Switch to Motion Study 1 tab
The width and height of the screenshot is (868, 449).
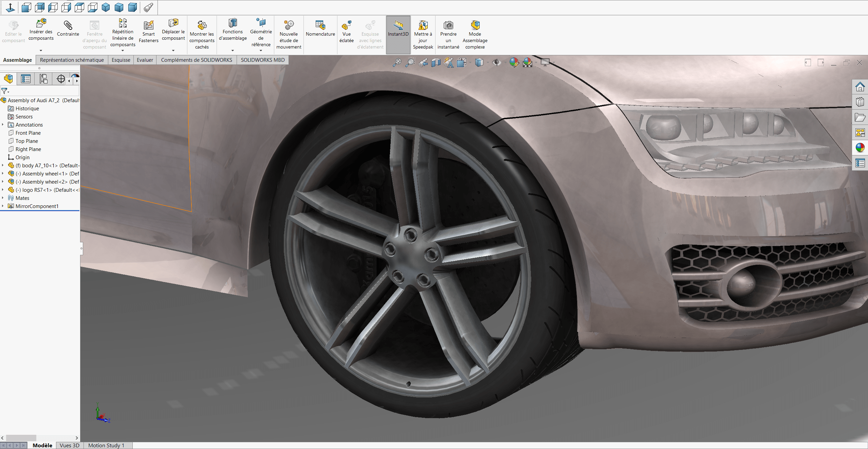(106, 445)
